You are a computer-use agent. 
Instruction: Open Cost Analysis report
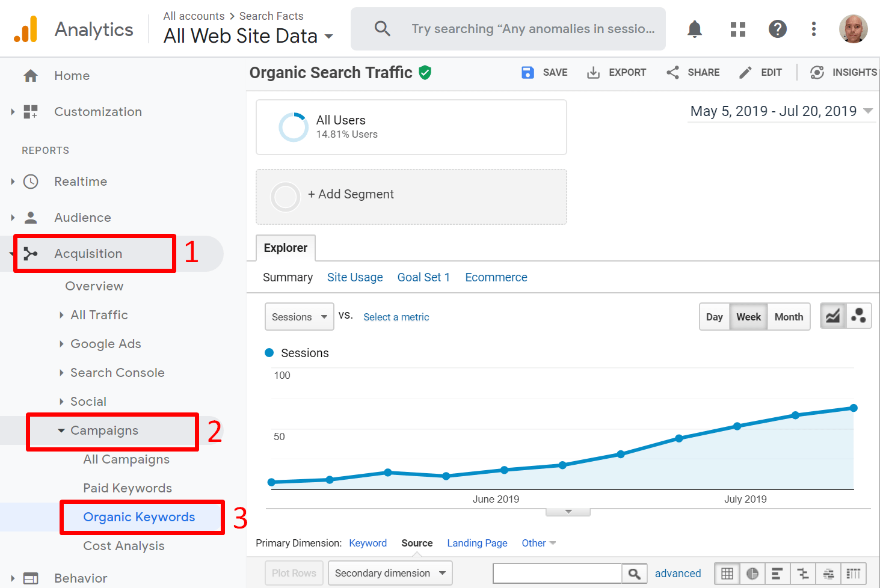coord(124,546)
